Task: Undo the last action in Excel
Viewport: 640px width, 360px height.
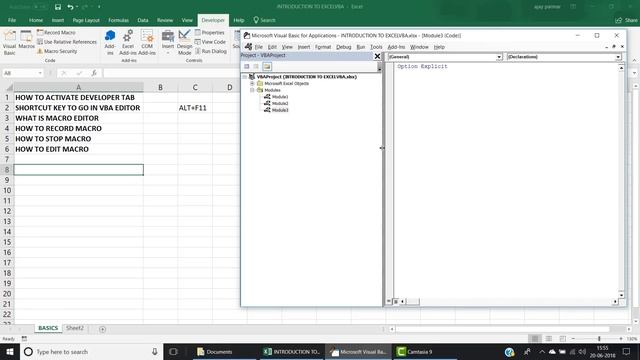Action: 71,7
